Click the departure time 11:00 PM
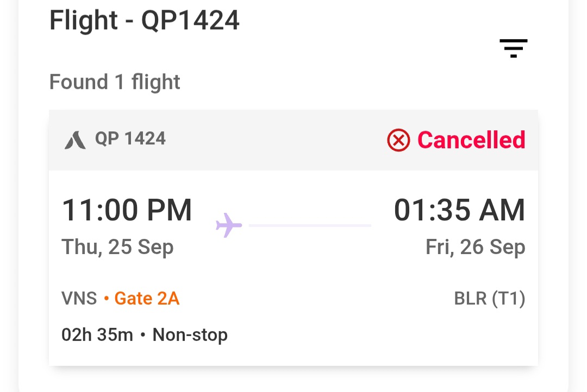This screenshot has height=392, width=587. click(127, 210)
